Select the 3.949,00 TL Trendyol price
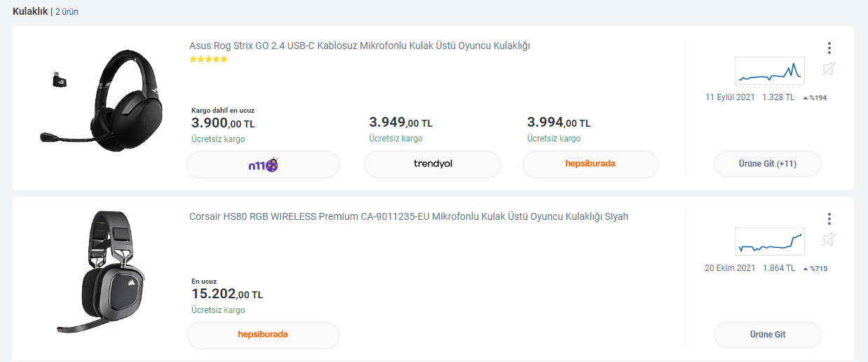Image resolution: width=868 pixels, height=362 pixels. point(400,123)
